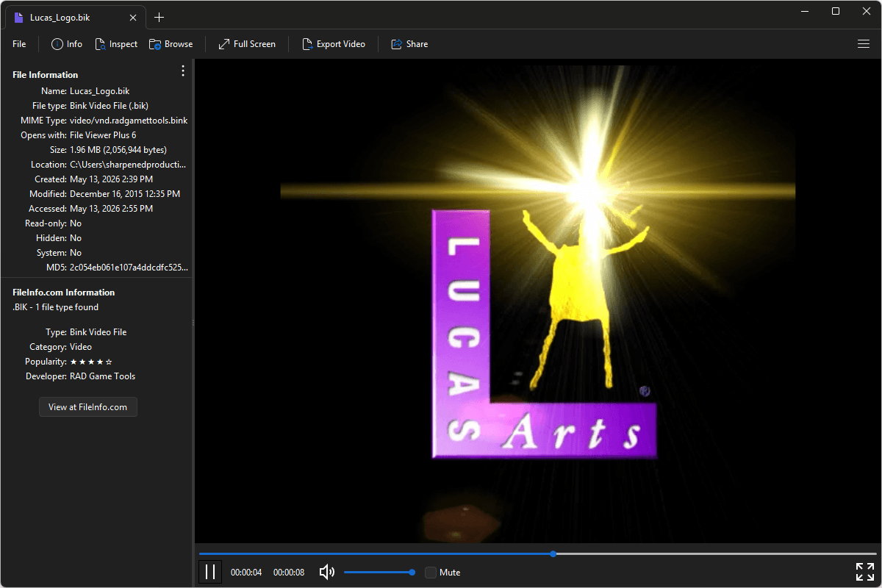The height and width of the screenshot is (588, 882).
Task: Pause the video playback
Action: [210, 572]
